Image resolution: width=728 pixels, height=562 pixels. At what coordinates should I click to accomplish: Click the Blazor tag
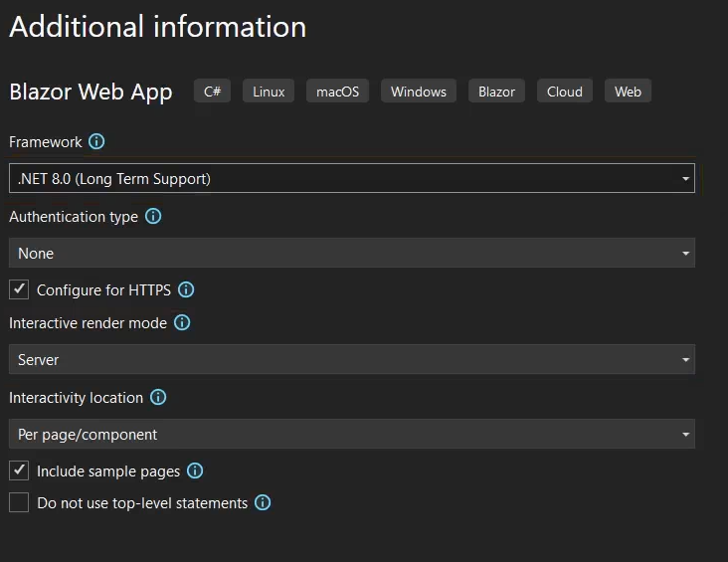tap(496, 92)
